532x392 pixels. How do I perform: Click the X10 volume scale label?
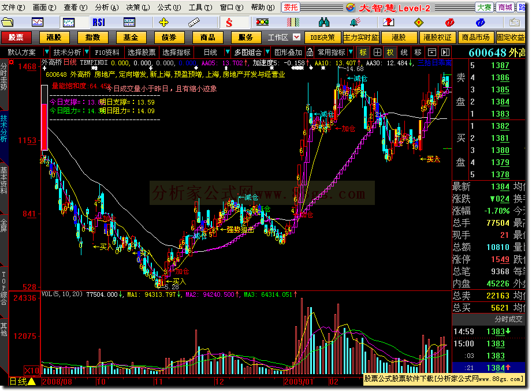pos(32,370)
